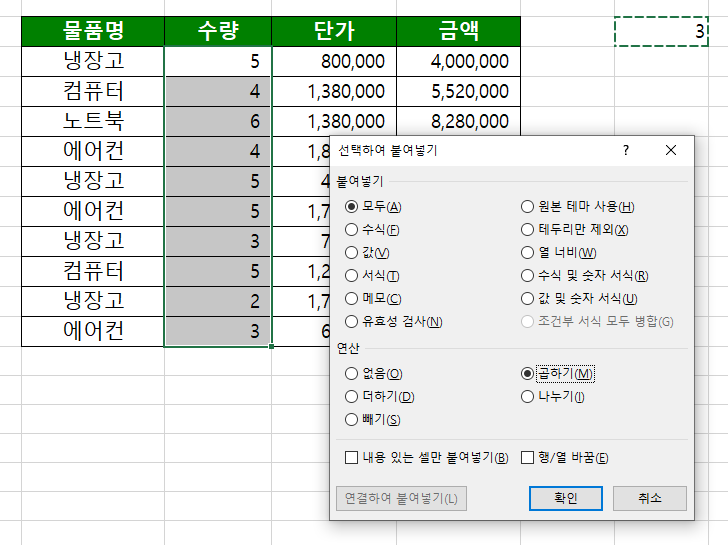Screen dimensions: 728x545
Task: Select the 금액 header cell
Action: 458,31
